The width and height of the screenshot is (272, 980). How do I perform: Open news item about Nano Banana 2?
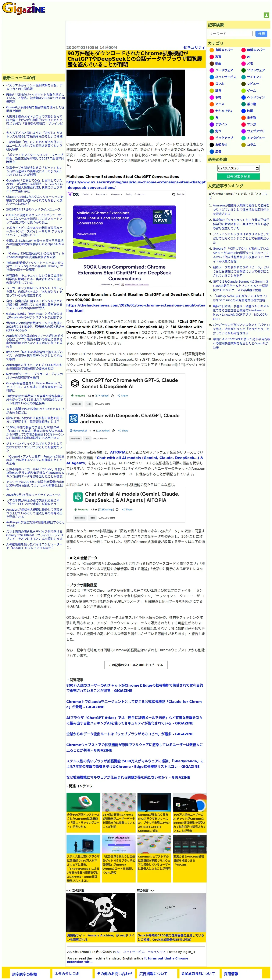pos(34,387)
